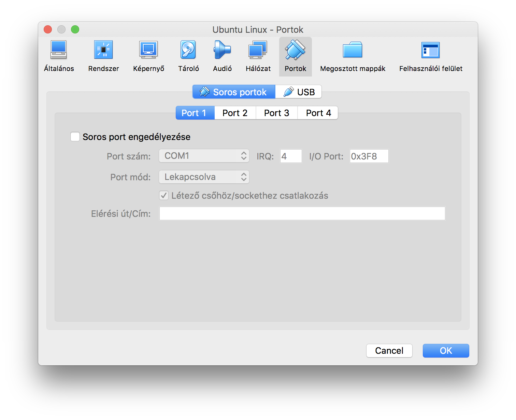Screen dimensions: 516x420
Task: Toggle Létező csőhöz/sockethez csatlakozás checkbox
Action: point(164,196)
